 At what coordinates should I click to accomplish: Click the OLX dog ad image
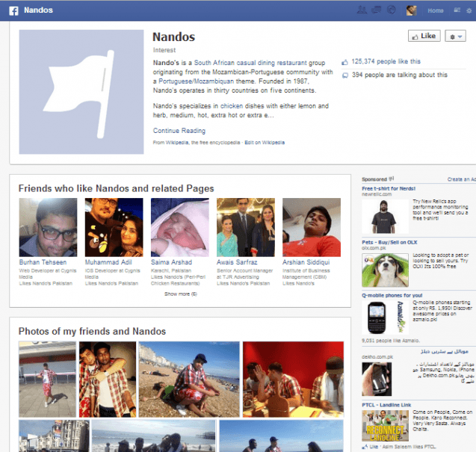(385, 270)
